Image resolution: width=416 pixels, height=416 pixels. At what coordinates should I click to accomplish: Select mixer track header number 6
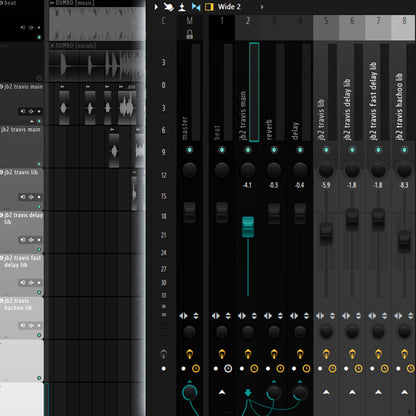[352, 21]
